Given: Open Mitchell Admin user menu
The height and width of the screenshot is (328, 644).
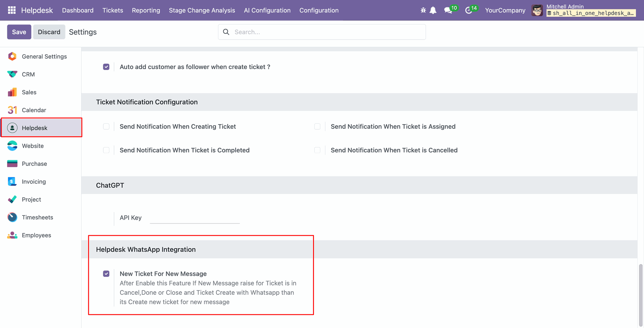Looking at the screenshot, I should pos(584,10).
